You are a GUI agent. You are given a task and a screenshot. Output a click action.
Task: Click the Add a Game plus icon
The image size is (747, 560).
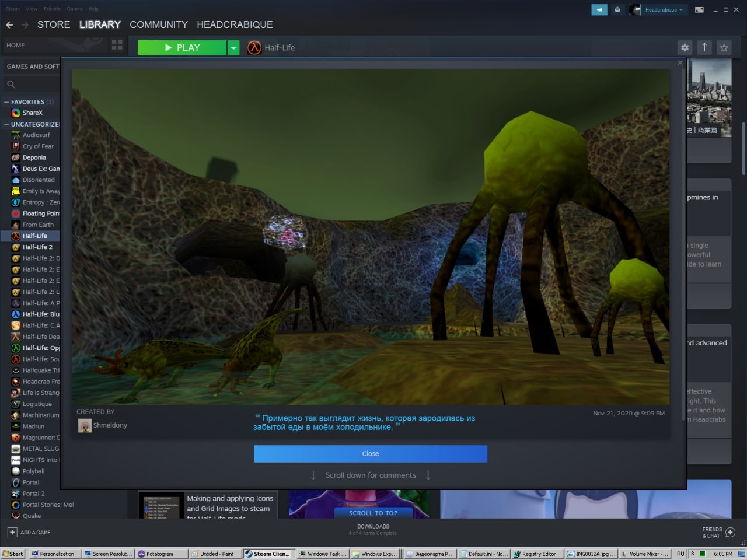12,532
